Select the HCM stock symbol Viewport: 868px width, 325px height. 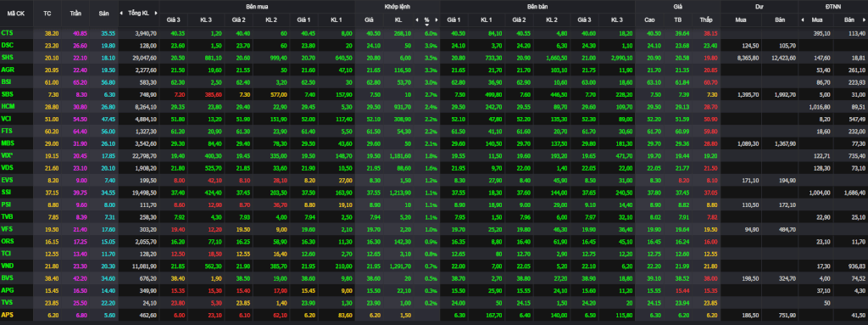(8, 106)
